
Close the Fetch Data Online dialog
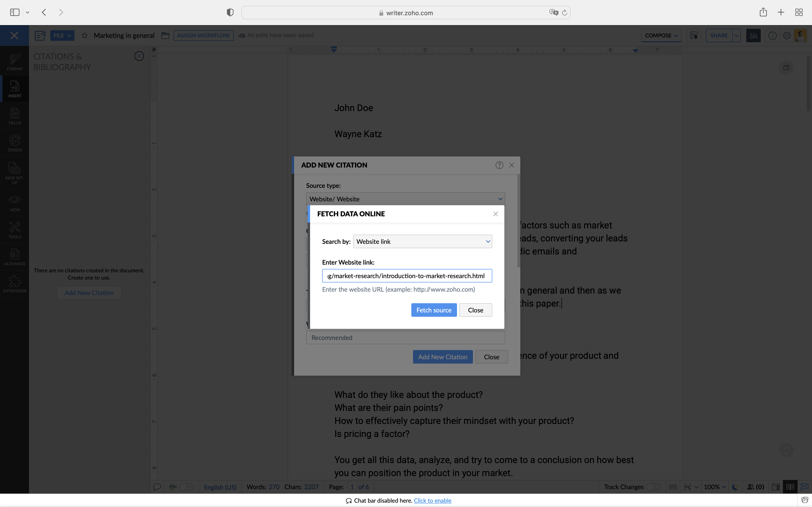[495, 214]
